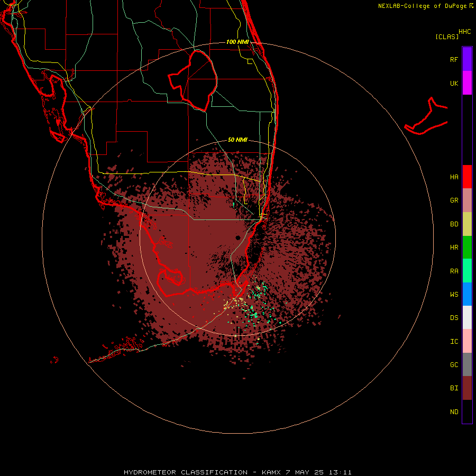Click the HA legend label
476x476 pixels.
(454, 177)
